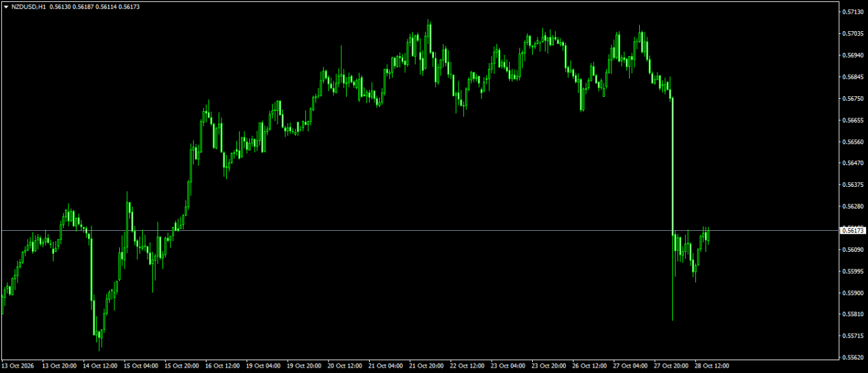Click the current price tag 0.56173 on axis
The image size is (868, 373).
pos(852,231)
